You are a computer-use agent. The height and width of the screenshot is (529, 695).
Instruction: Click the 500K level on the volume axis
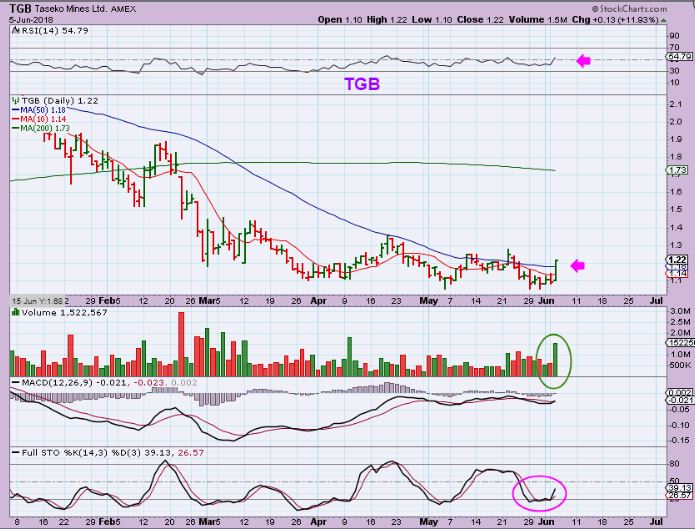[679, 365]
